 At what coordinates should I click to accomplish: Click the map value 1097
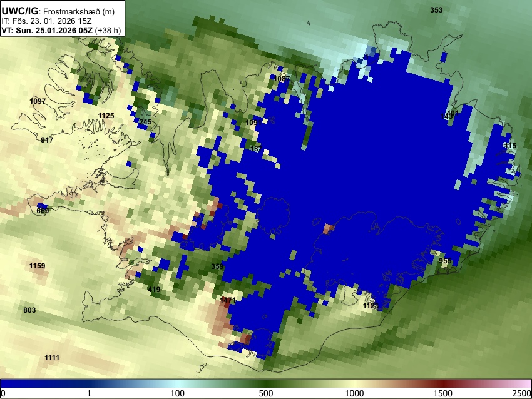(38, 101)
